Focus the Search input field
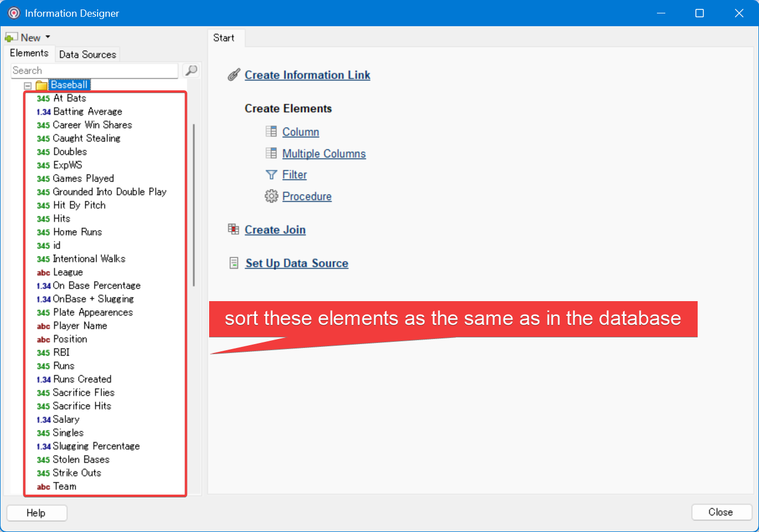 [94, 71]
